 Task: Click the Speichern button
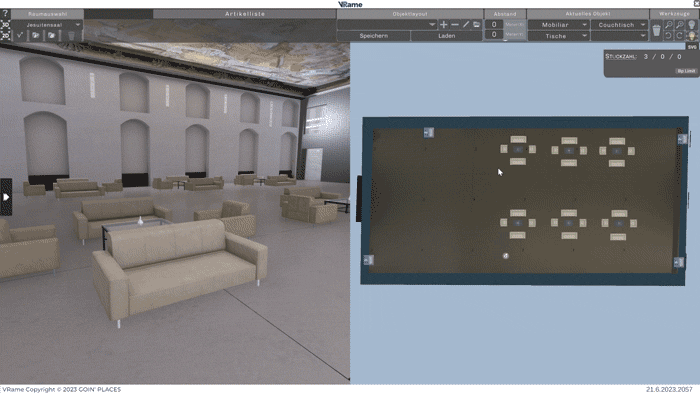[x=374, y=36]
